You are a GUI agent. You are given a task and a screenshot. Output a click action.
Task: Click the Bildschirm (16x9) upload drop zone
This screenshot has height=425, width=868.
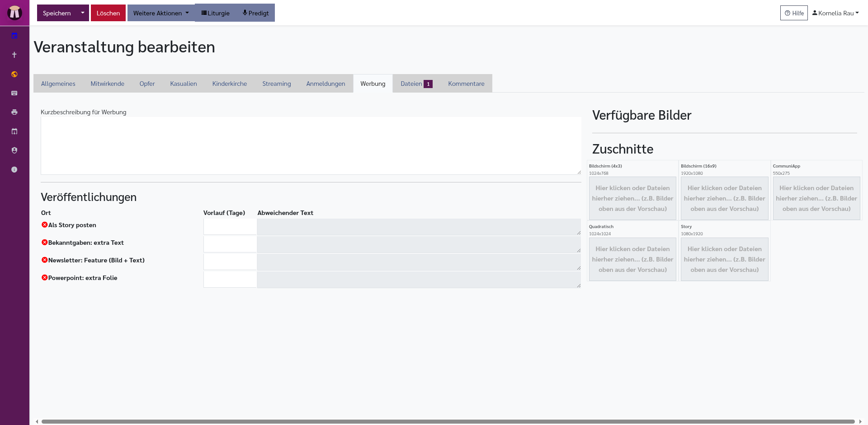click(725, 198)
